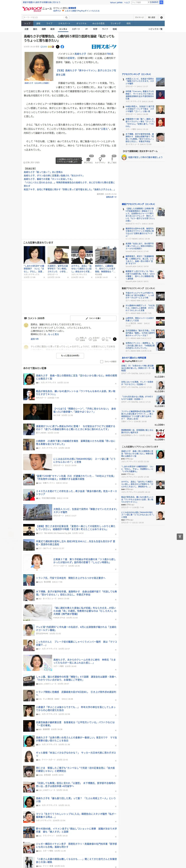Click the search magnifier button in the header

66,17
